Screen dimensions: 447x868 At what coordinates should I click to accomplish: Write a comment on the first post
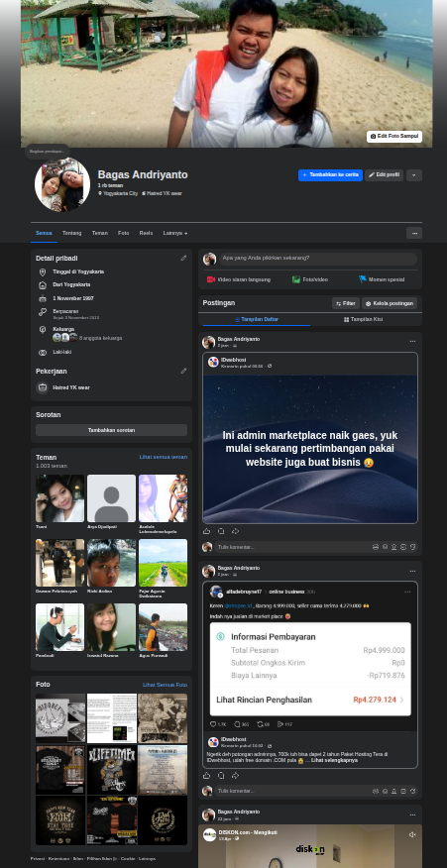[293, 547]
